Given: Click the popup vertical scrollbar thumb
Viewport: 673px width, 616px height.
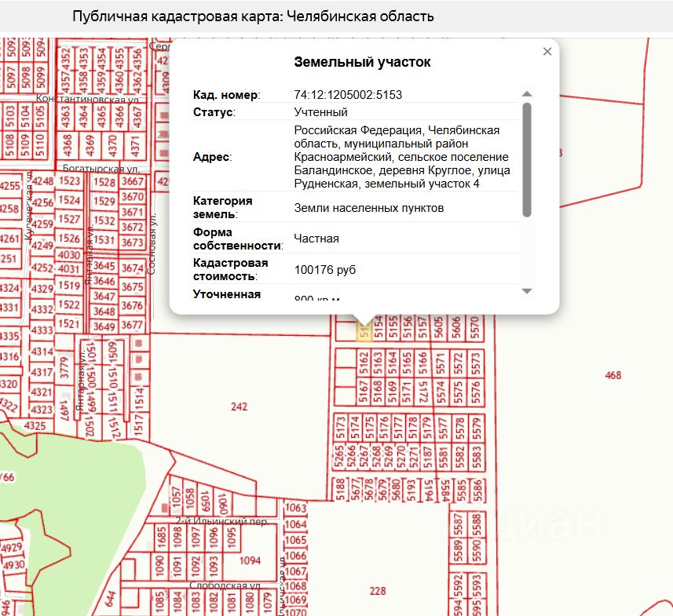Looking at the screenshot, I should pos(527,159).
